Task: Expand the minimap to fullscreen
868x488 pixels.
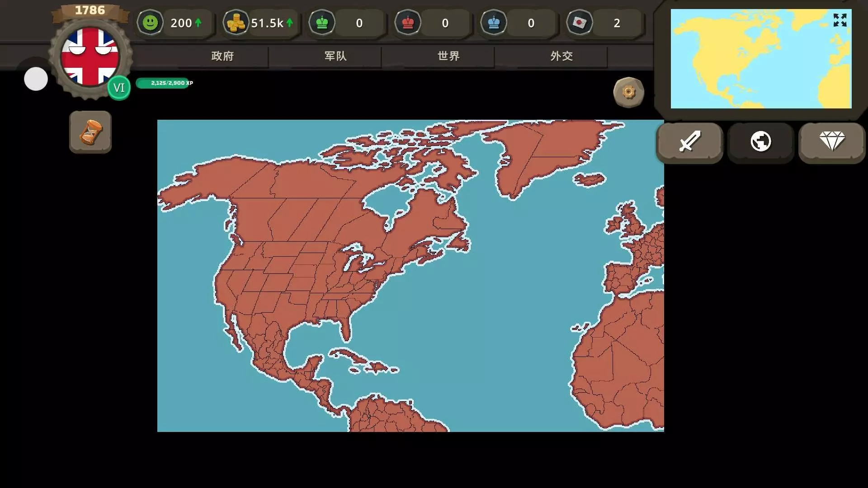Action: pyautogui.click(x=840, y=20)
